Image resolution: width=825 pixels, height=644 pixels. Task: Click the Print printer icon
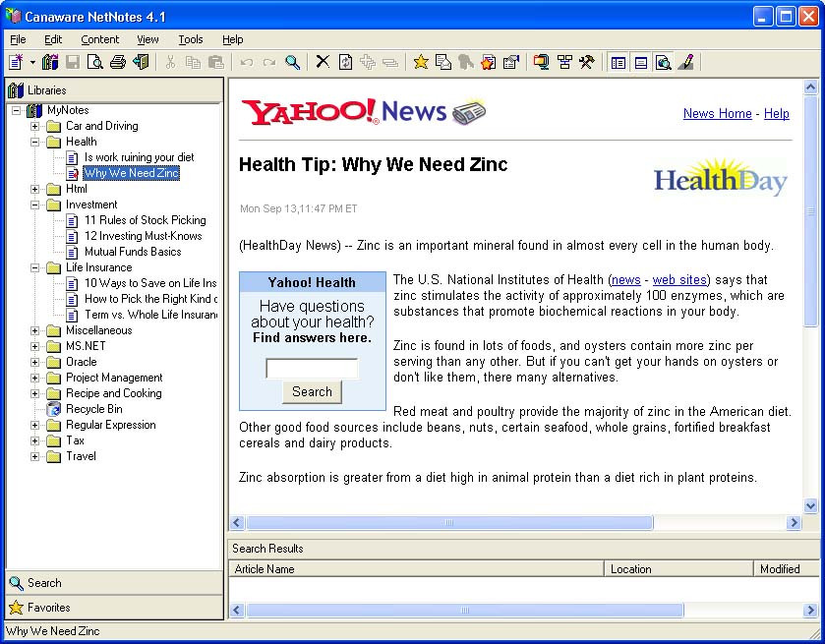pyautogui.click(x=118, y=62)
